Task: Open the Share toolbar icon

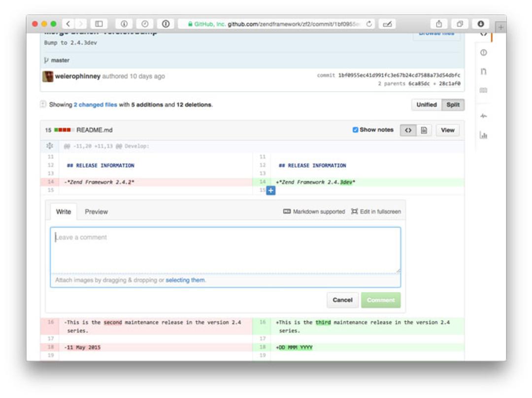Action: click(x=439, y=24)
